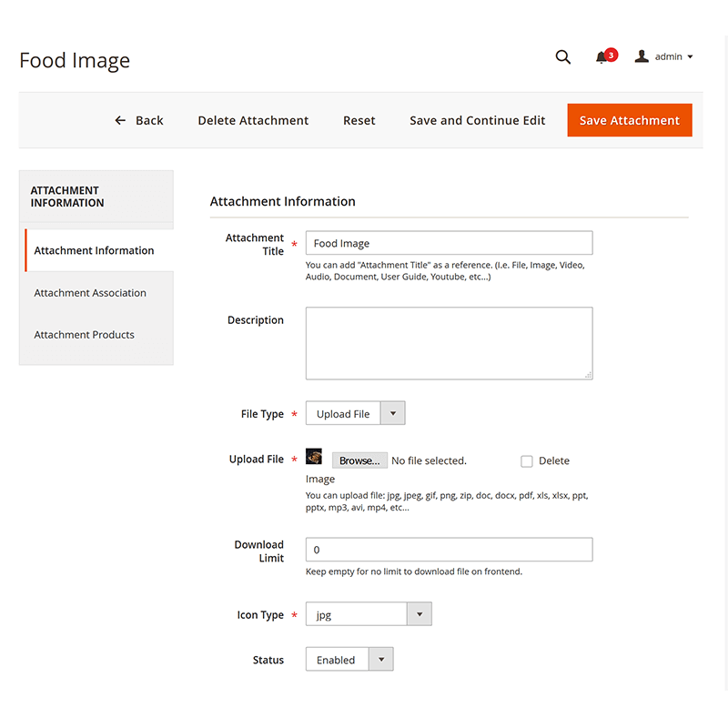The height and width of the screenshot is (728, 728).
Task: Click the admin account icon
Action: tap(642, 56)
